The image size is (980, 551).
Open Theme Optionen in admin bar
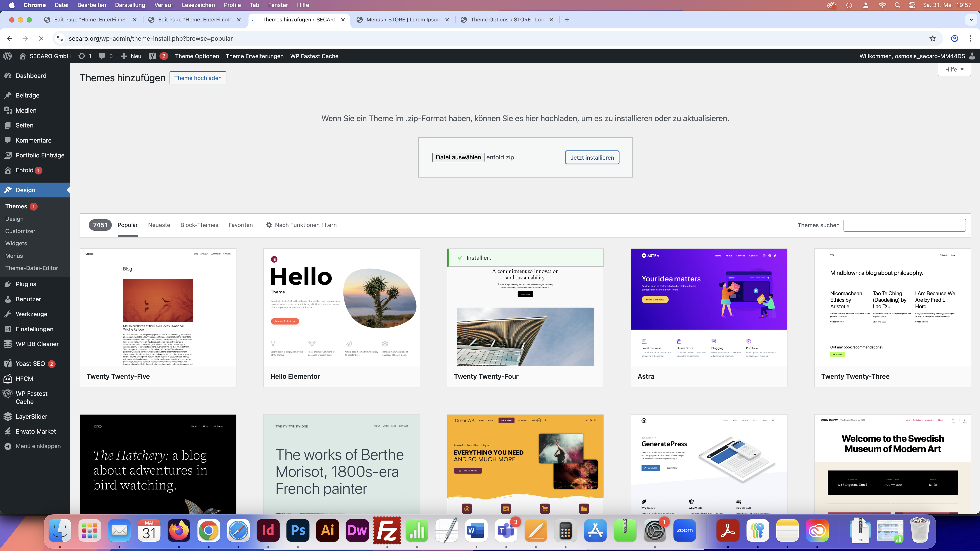tap(197, 56)
